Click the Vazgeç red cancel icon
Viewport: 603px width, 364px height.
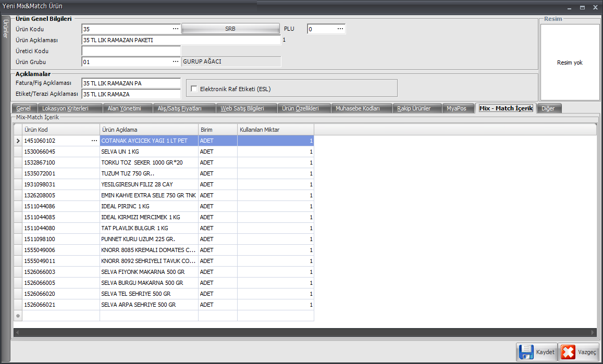[568, 352]
